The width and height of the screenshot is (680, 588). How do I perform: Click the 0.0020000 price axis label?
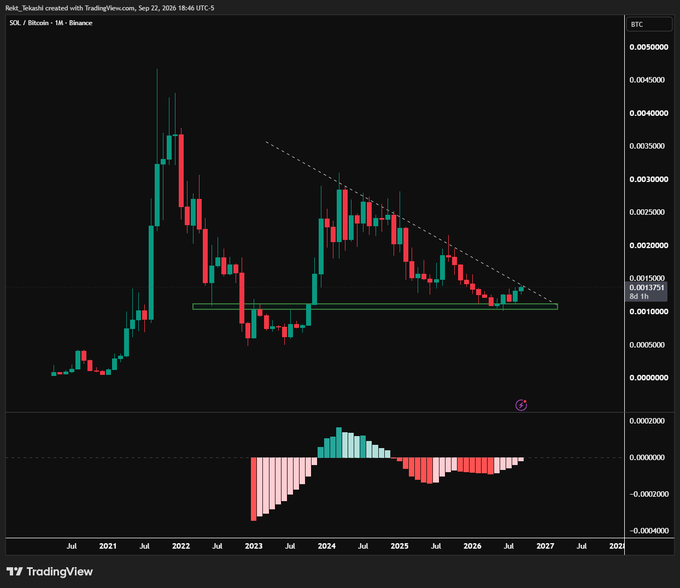coord(649,245)
